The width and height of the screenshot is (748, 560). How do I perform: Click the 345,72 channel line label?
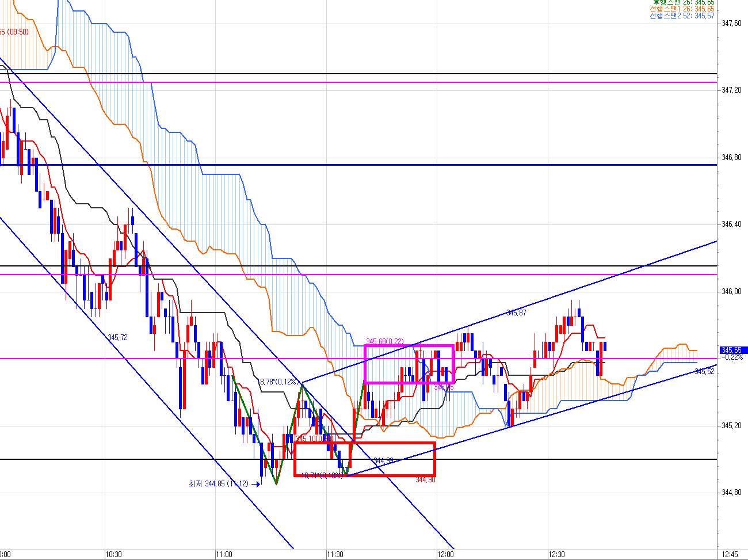tap(117, 337)
